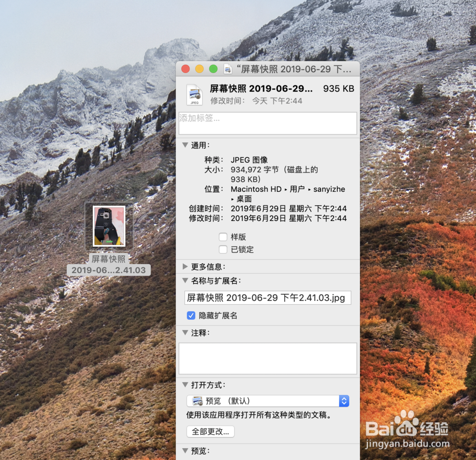Collapse the 注释 section

[185, 333]
